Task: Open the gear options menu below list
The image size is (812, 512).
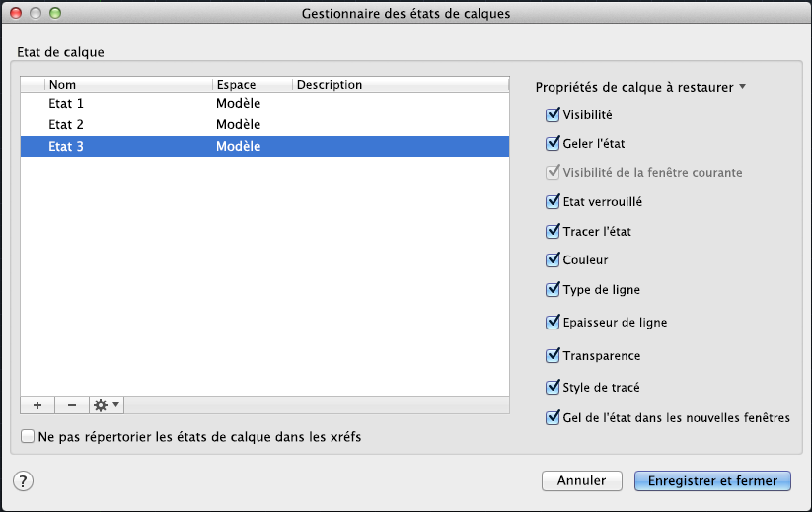Action: 105,404
